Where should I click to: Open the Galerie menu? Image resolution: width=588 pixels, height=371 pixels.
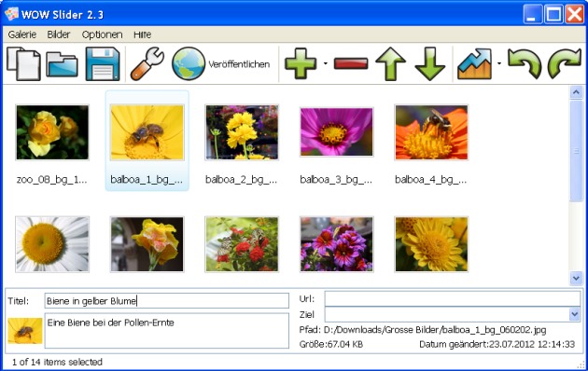click(22, 34)
